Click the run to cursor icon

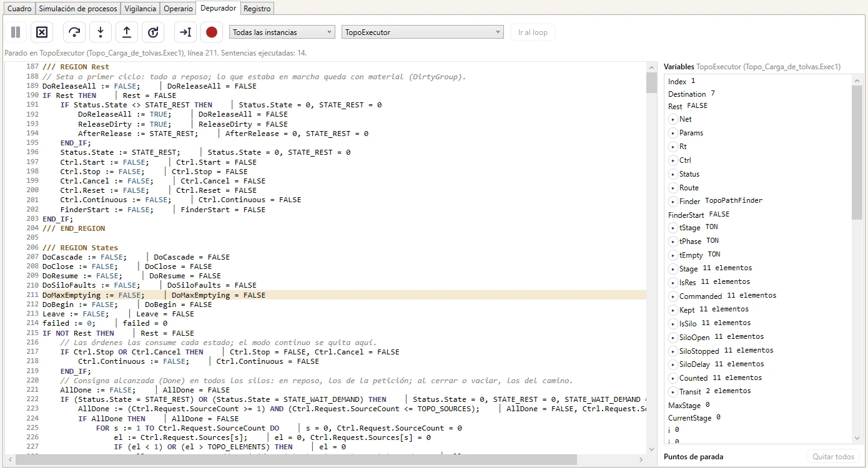185,32
